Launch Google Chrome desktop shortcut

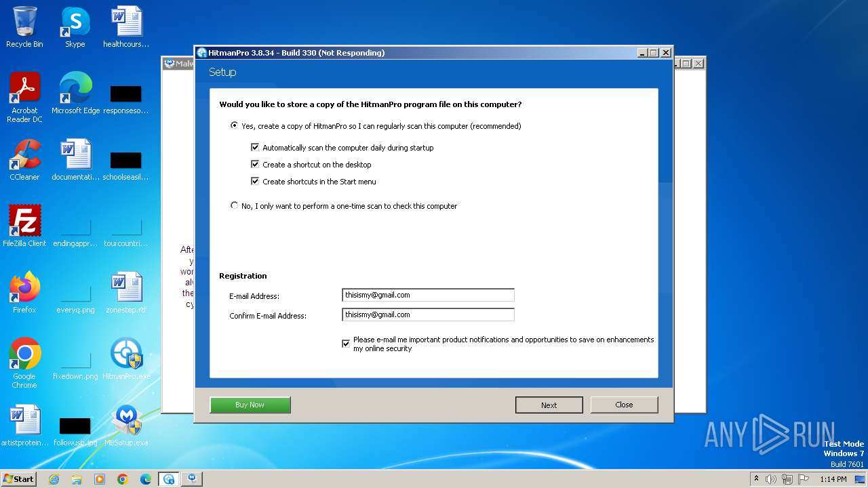pyautogui.click(x=24, y=363)
